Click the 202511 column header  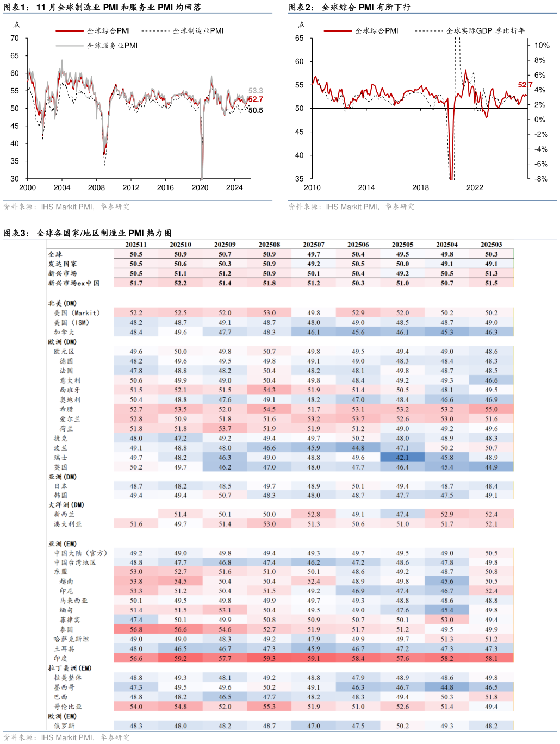136,245
